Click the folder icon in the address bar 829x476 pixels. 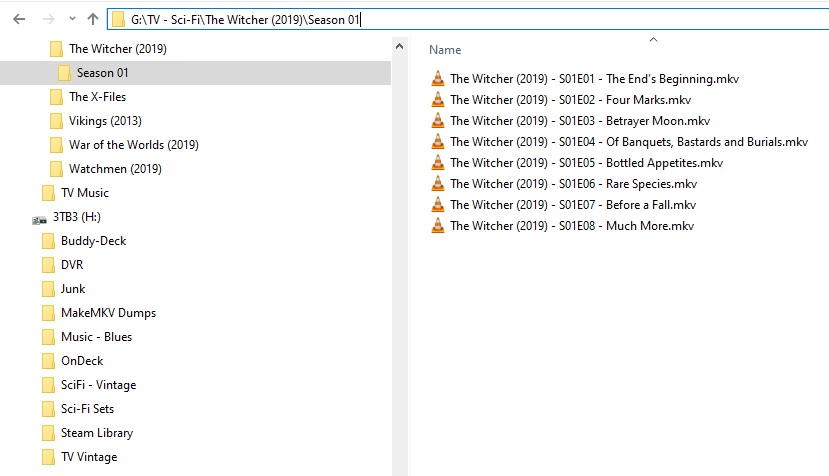click(118, 20)
